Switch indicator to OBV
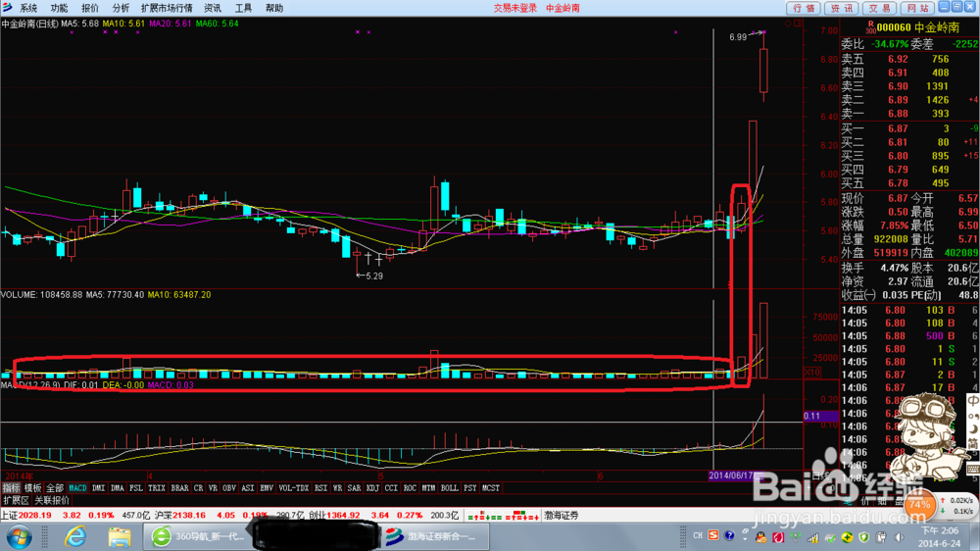The image size is (980, 551). coord(228,488)
